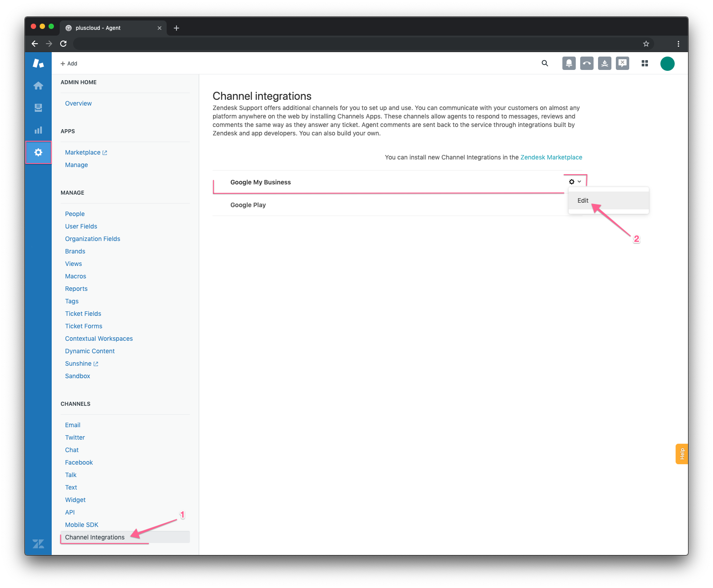Image resolution: width=713 pixels, height=588 pixels.
Task: Open the notifications bell icon
Action: (569, 63)
